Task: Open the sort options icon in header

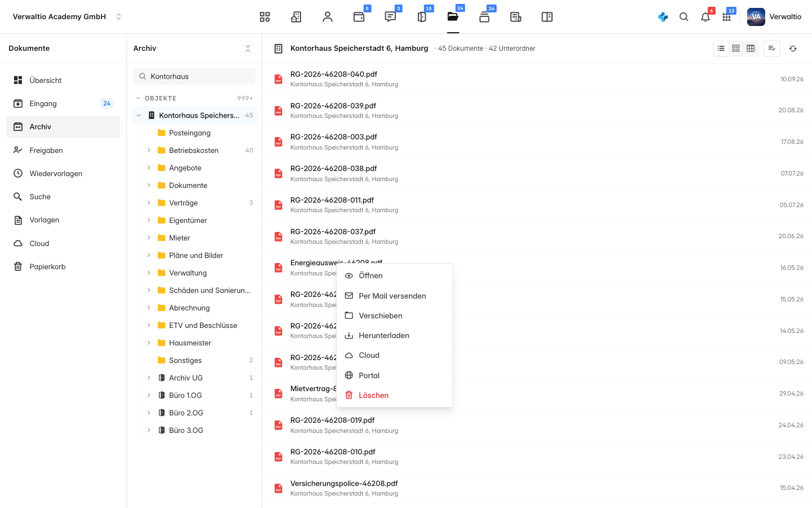Action: tap(772, 49)
